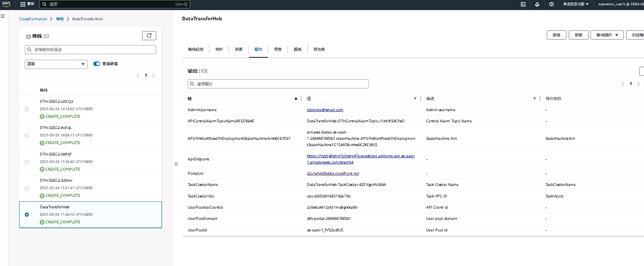Refresh the stacks list

click(149, 36)
